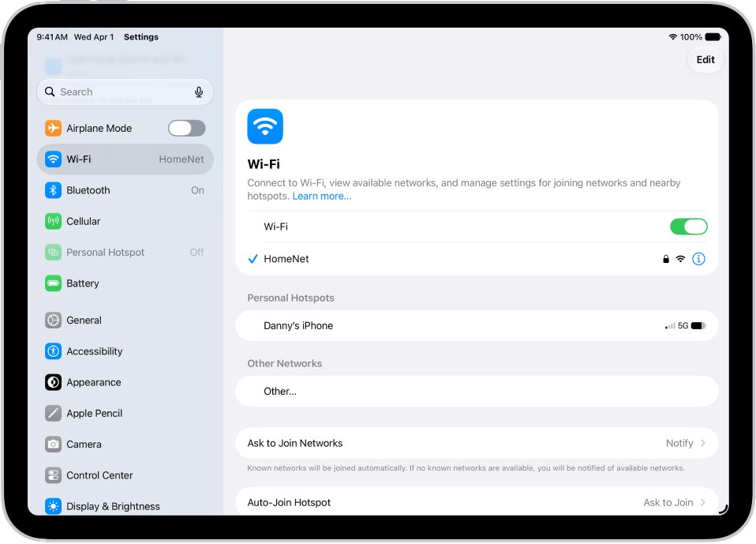Tap the status bar Wi-Fi indicator
The image size is (756, 544).
point(673,37)
